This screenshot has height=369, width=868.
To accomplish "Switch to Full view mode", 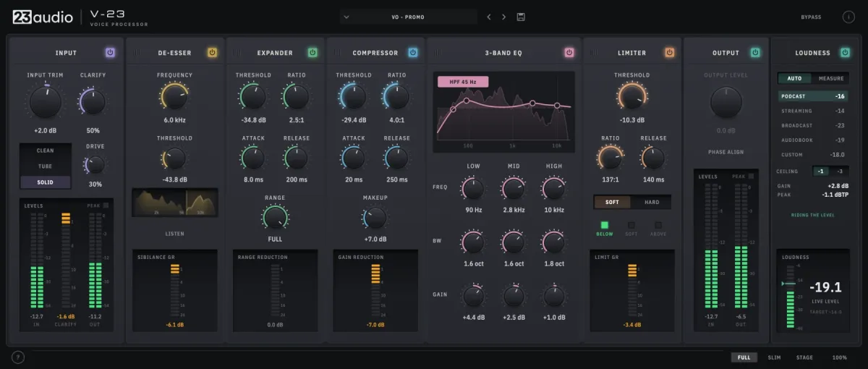I will pyautogui.click(x=743, y=357).
